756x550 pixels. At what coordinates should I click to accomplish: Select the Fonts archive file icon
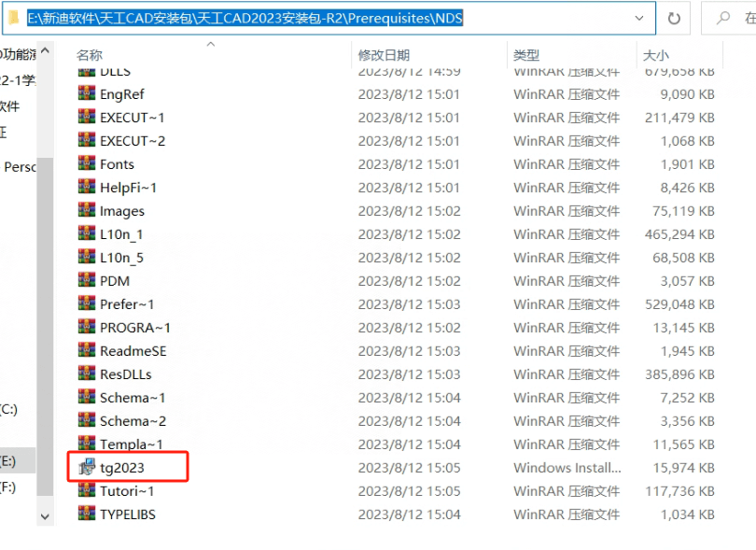[87, 163]
